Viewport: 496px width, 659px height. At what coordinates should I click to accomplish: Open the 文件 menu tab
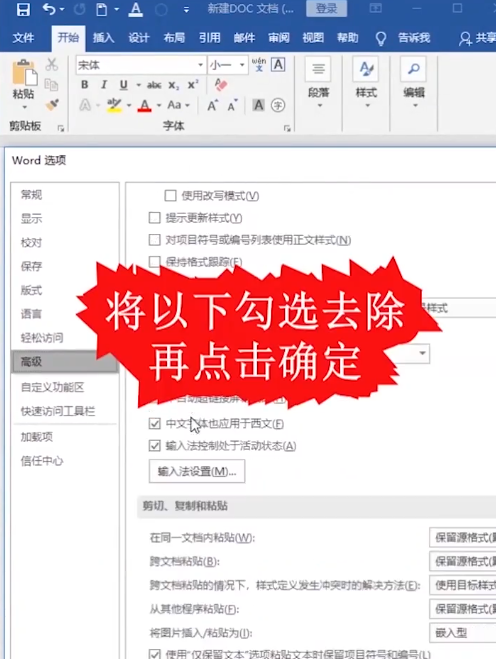(x=23, y=38)
